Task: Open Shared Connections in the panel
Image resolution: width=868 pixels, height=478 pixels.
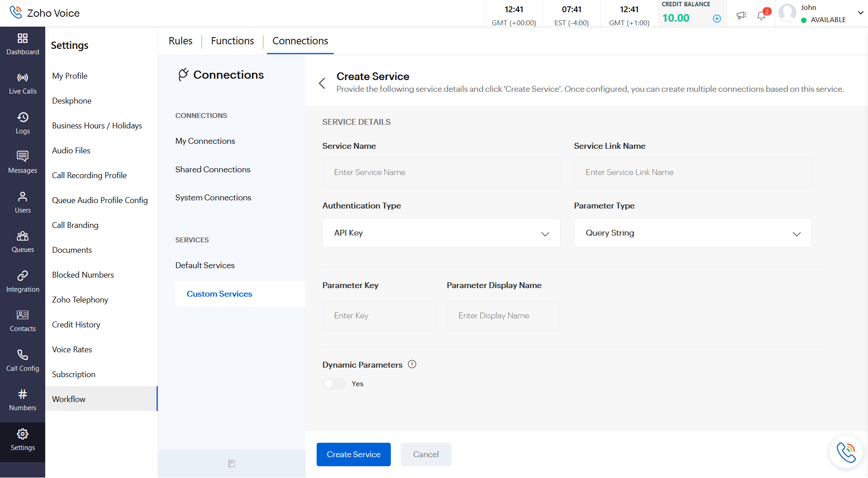Action: pos(213,170)
